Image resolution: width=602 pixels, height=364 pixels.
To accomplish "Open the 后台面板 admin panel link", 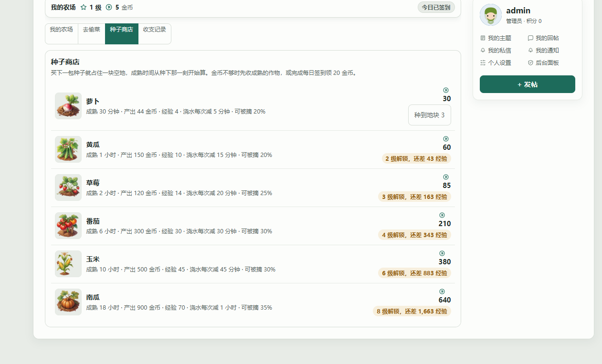I will click(x=543, y=62).
